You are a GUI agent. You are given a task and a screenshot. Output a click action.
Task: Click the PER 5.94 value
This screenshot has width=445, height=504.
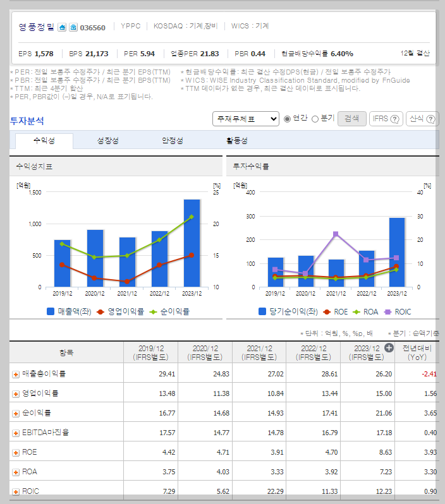coord(147,54)
